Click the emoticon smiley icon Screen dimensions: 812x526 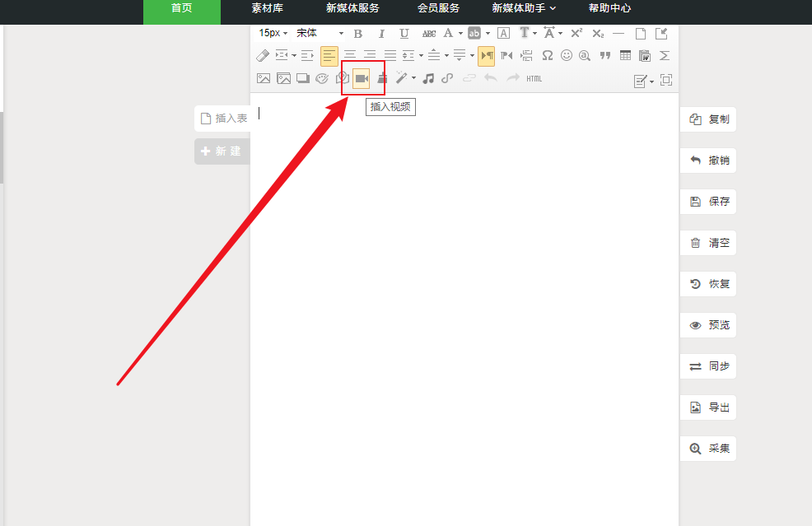pyautogui.click(x=567, y=55)
